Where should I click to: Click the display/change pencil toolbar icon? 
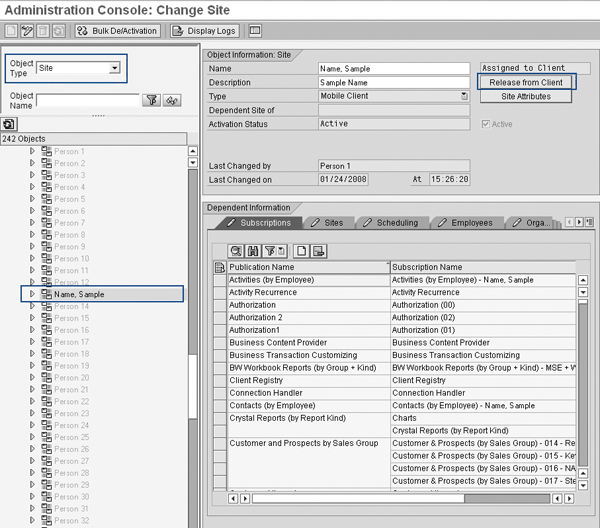pyautogui.click(x=28, y=31)
